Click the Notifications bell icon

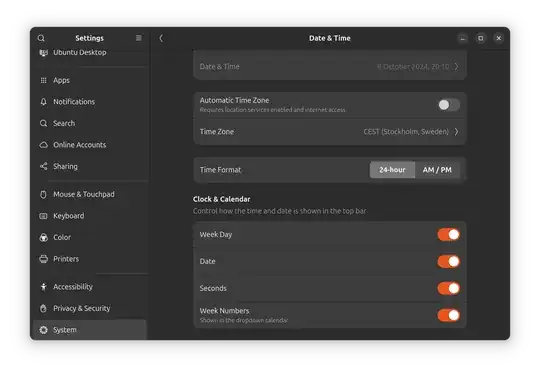[43, 102]
